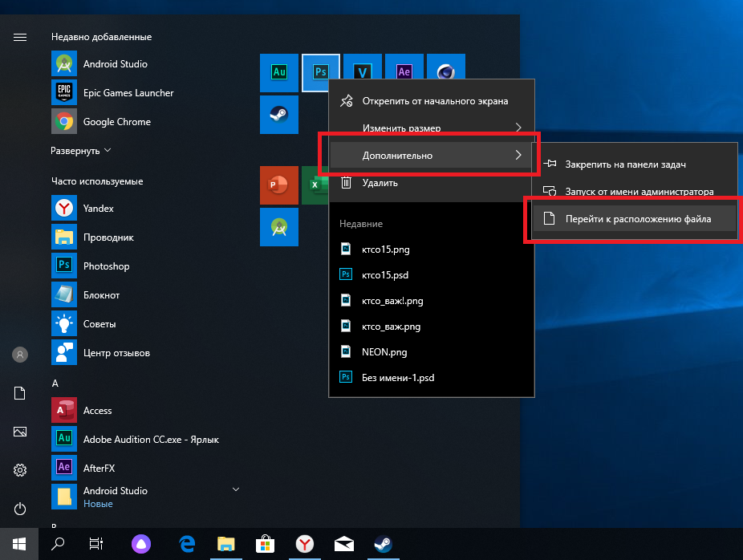Open Task View on the taskbar
The image size is (743, 560).
coord(96,544)
